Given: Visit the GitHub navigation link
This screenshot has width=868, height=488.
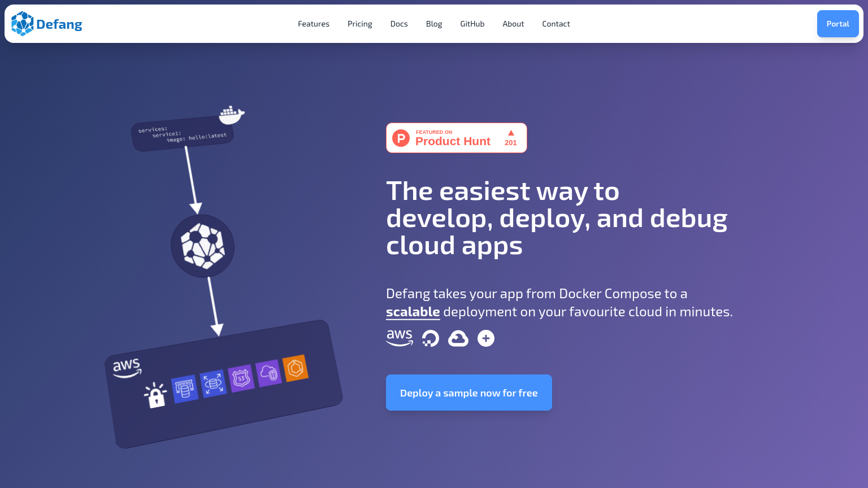Looking at the screenshot, I should tap(472, 24).
